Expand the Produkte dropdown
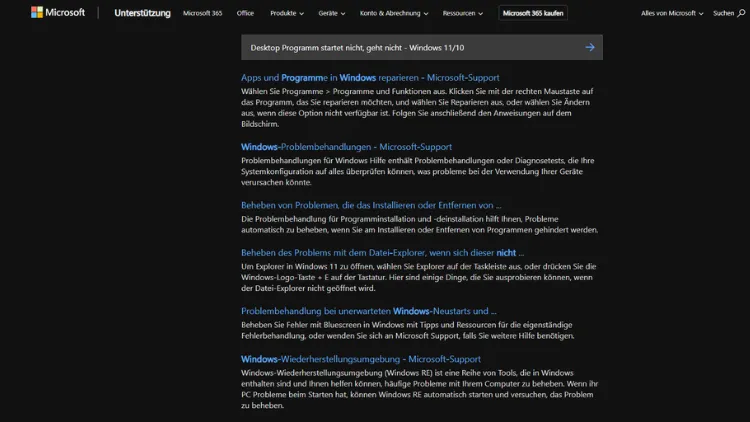This screenshot has height=422, width=750. pos(287,13)
